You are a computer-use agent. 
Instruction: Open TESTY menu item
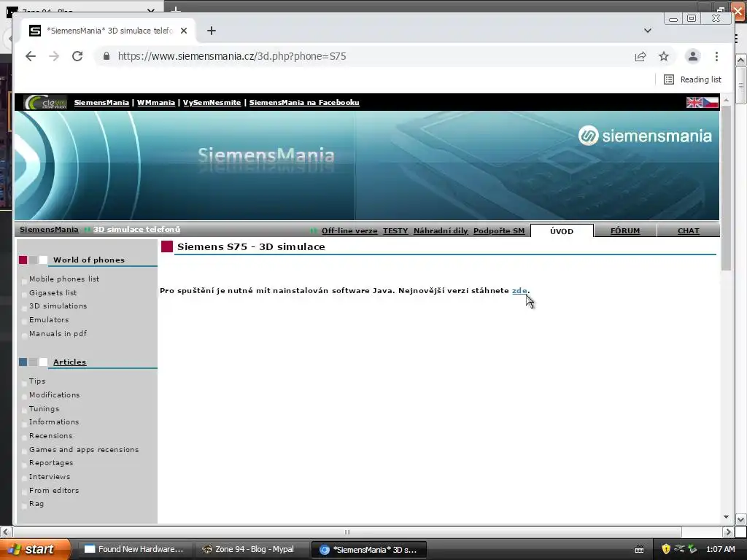395,231
